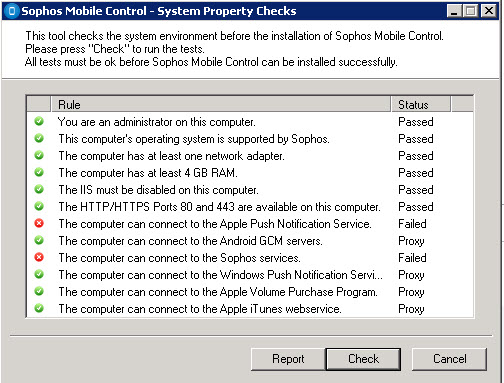This screenshot has height=383, width=504.
Task: Click the green check icon for the IIS disabled rule
Action: [39, 189]
